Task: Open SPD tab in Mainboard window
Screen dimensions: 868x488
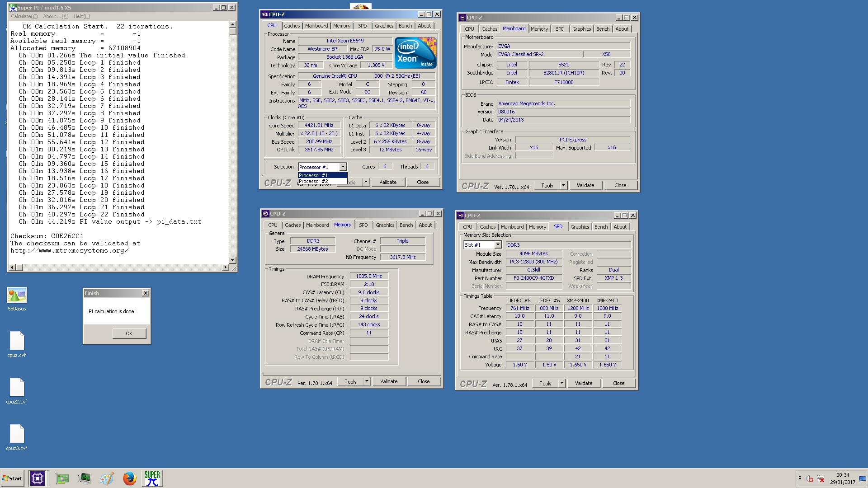Action: coord(560,29)
